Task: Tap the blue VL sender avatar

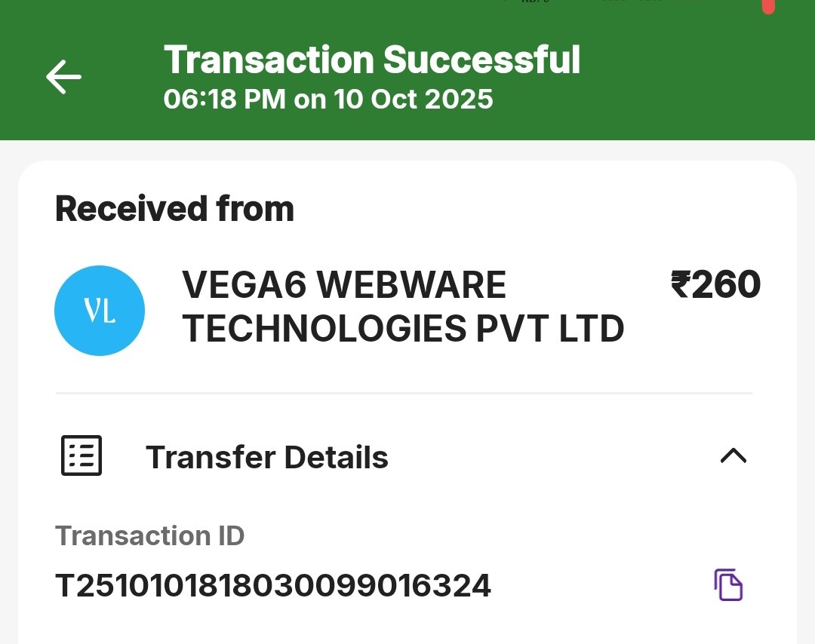Action: point(100,311)
